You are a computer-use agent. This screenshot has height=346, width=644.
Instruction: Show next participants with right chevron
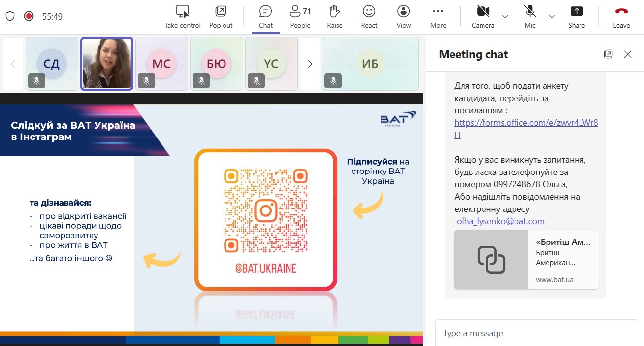(310, 64)
